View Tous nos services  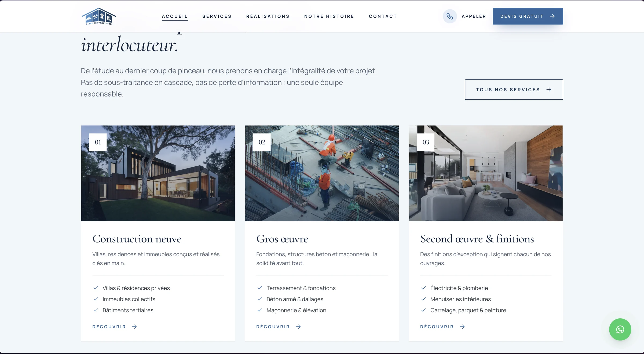point(514,90)
